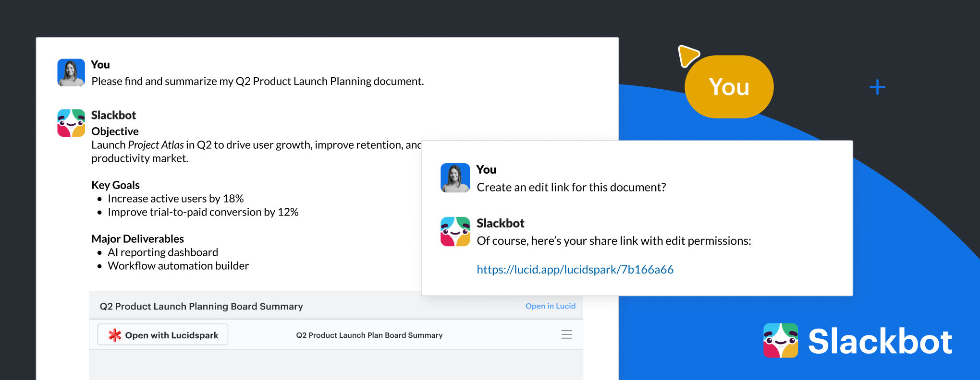
Task: Click the red Lucidspark asterisk icon
Action: 114,335
